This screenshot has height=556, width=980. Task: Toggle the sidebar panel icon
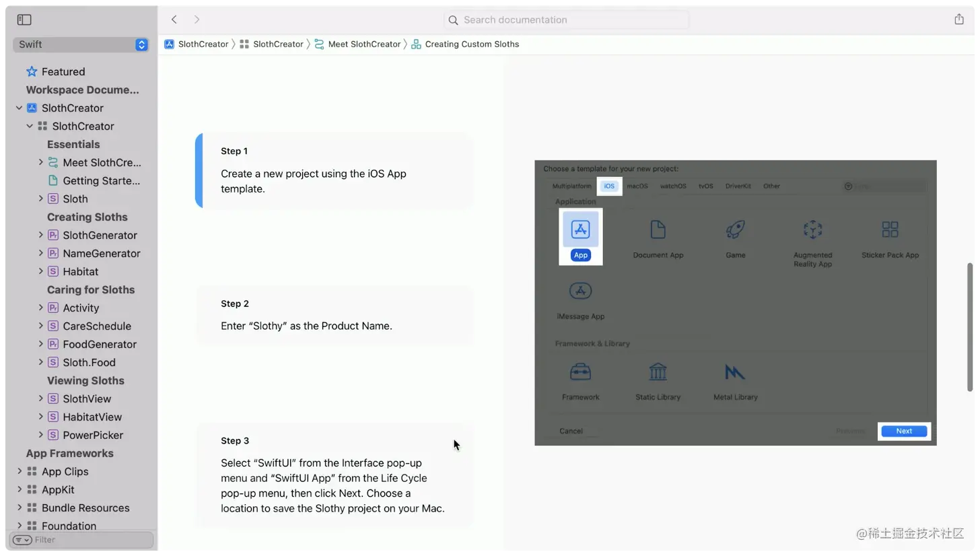pyautogui.click(x=24, y=20)
